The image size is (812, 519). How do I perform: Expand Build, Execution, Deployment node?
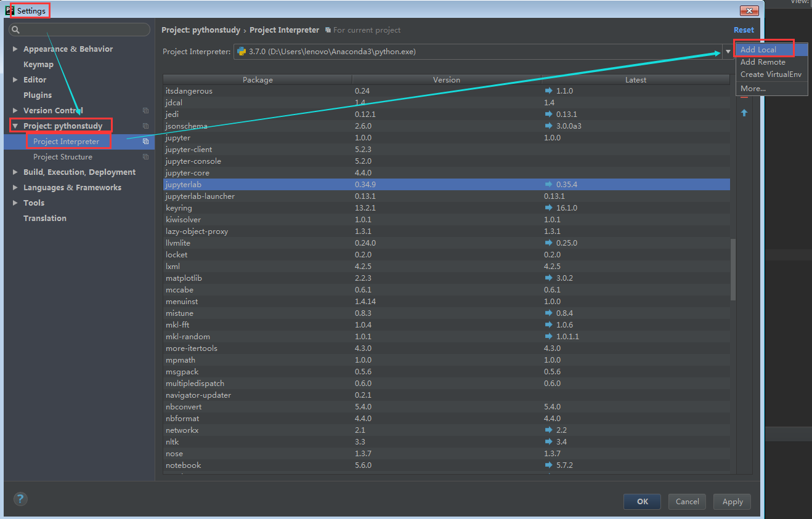[15, 172]
